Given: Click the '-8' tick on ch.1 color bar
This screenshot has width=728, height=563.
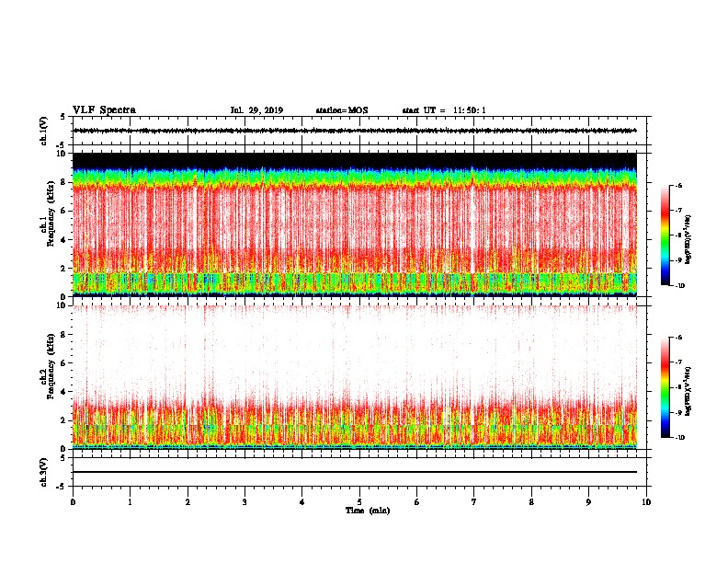Looking at the screenshot, I should [678, 236].
